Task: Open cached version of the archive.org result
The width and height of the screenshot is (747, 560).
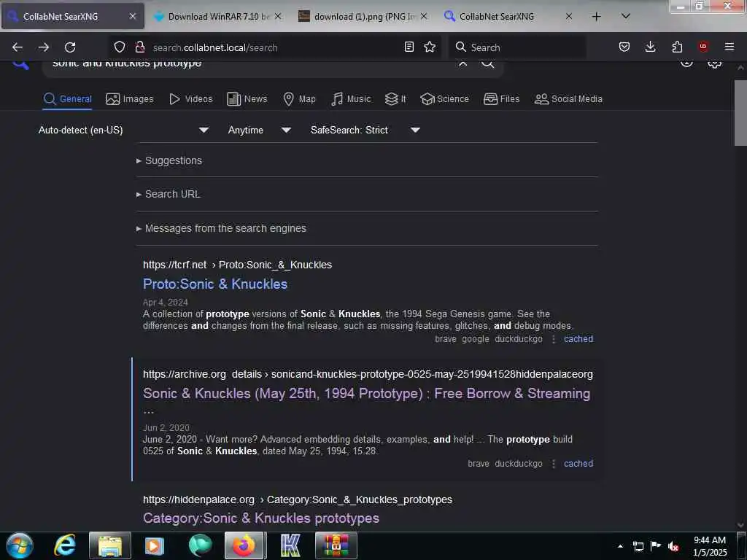Action: coord(578,464)
